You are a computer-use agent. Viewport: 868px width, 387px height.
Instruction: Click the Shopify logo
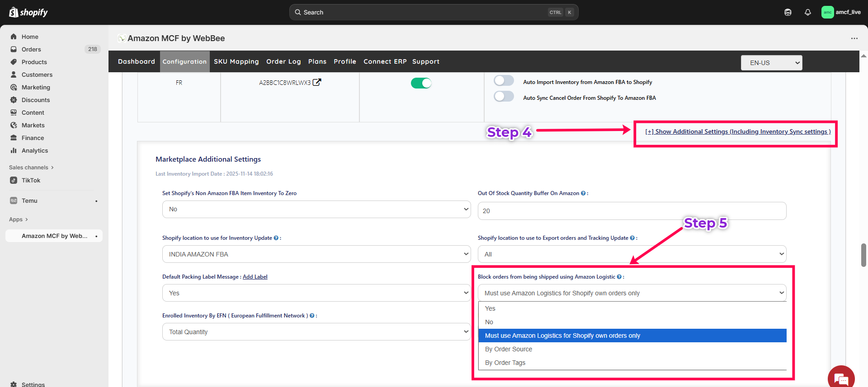[x=28, y=12]
